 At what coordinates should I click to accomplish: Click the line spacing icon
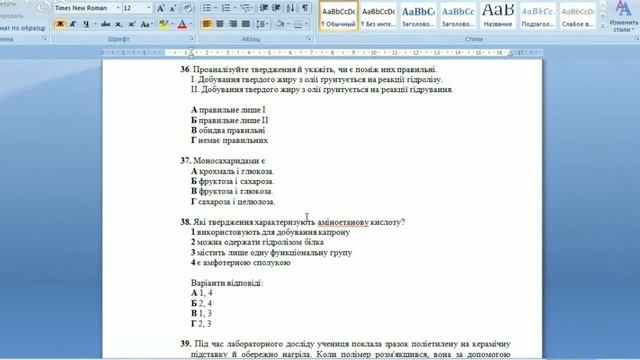tap(261, 24)
